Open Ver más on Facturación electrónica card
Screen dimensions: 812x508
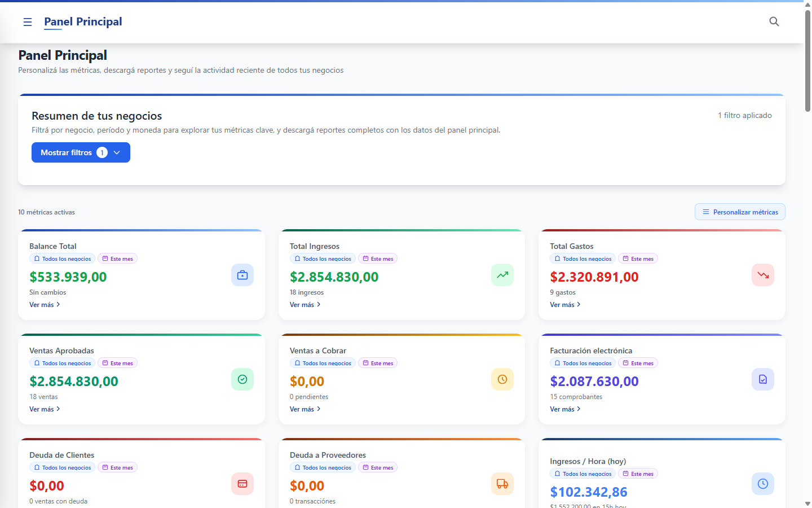click(x=565, y=409)
